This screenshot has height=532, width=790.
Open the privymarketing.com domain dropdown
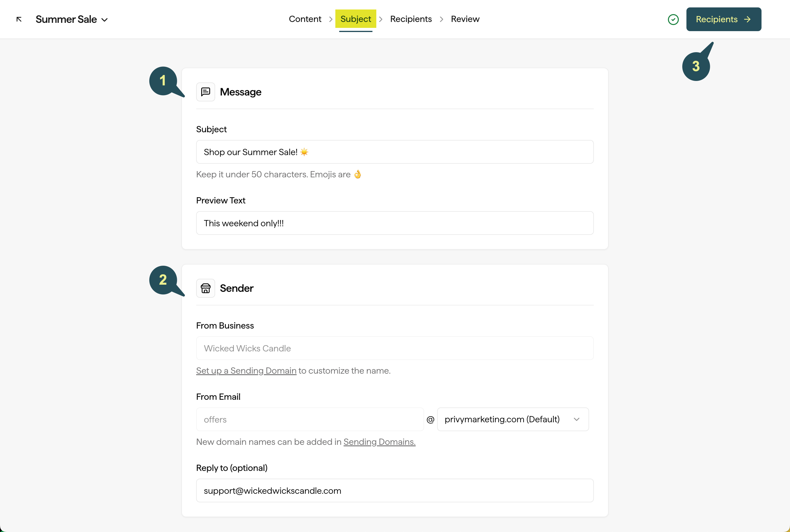click(513, 419)
